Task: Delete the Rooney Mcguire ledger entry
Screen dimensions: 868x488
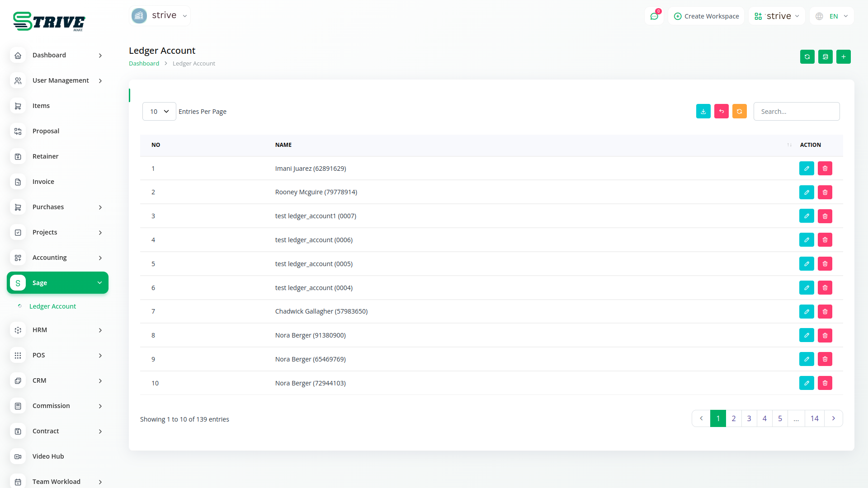Action: click(825, 192)
